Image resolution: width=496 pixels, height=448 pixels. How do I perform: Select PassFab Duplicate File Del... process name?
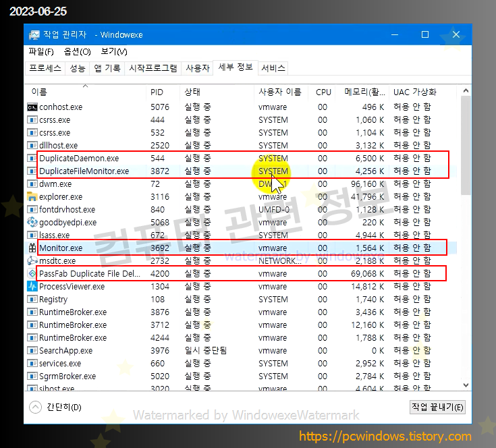(x=90, y=273)
